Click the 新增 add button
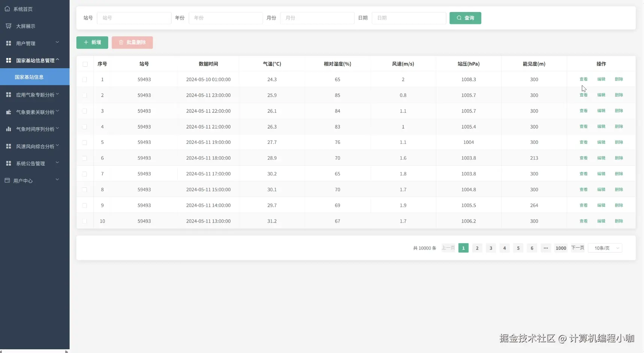This screenshot has width=644, height=353. 92,42
